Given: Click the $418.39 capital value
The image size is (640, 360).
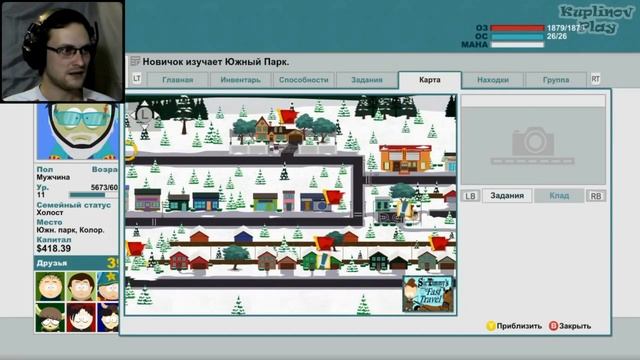Looking at the screenshot, I should (x=54, y=249).
